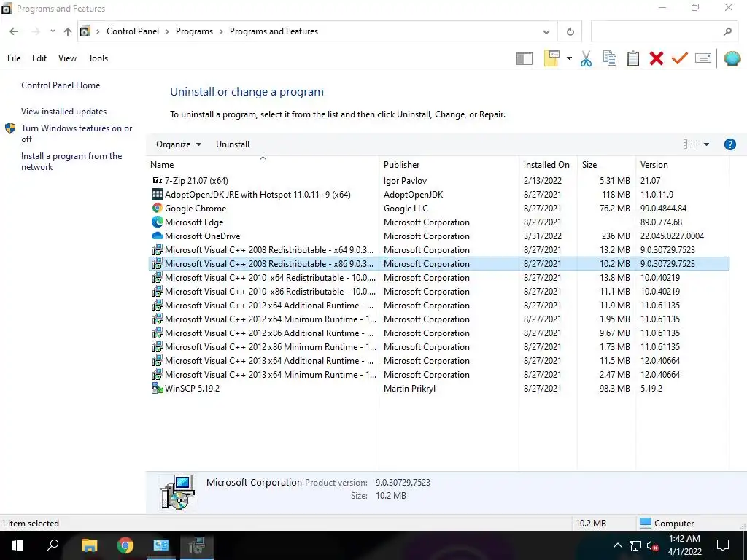Click the Up one level arrow
Screen dimensions: 747x560
68,31
